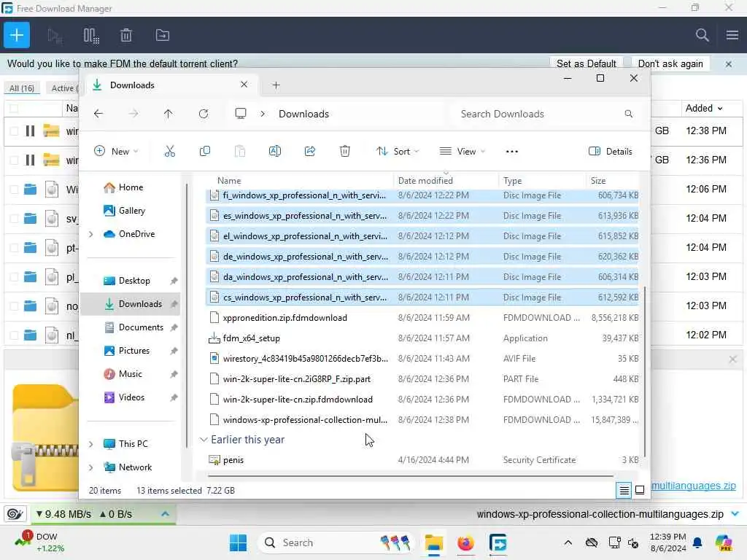This screenshot has height=560, width=747.
Task: Click the Delete trash icon in Explorer toolbar
Action: click(345, 152)
